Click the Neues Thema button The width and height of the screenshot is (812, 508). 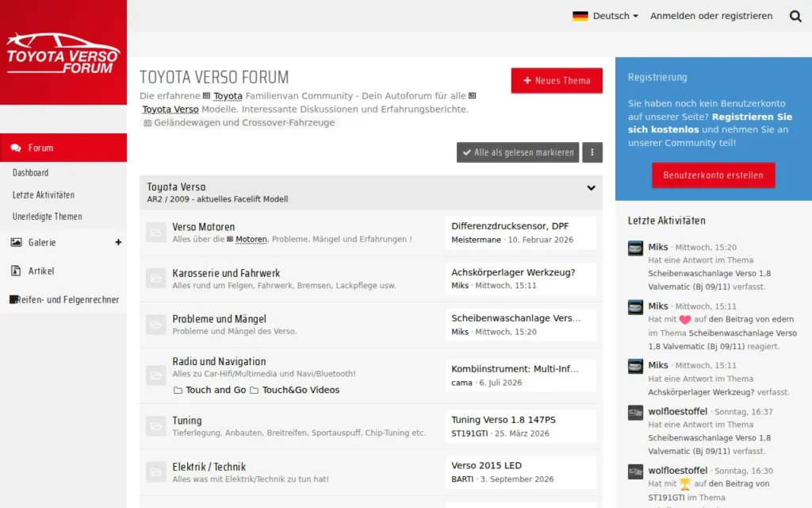click(557, 81)
